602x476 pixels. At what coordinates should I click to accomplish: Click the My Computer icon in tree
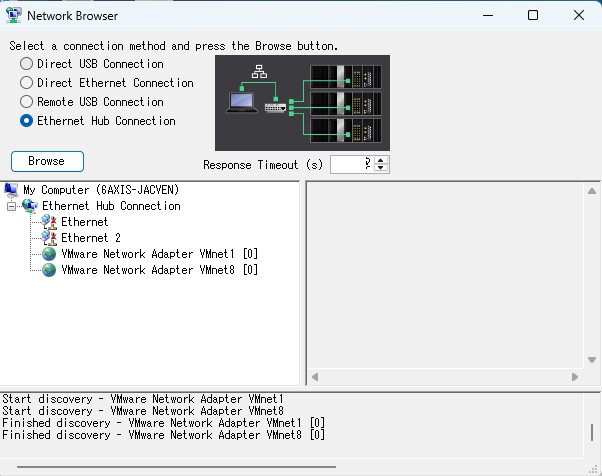coord(11,190)
